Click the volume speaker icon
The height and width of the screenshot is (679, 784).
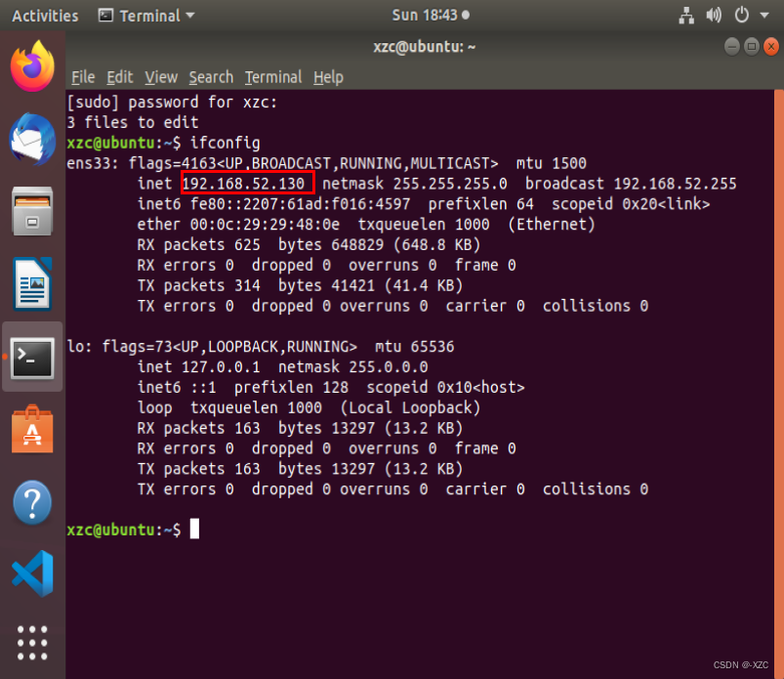(713, 15)
